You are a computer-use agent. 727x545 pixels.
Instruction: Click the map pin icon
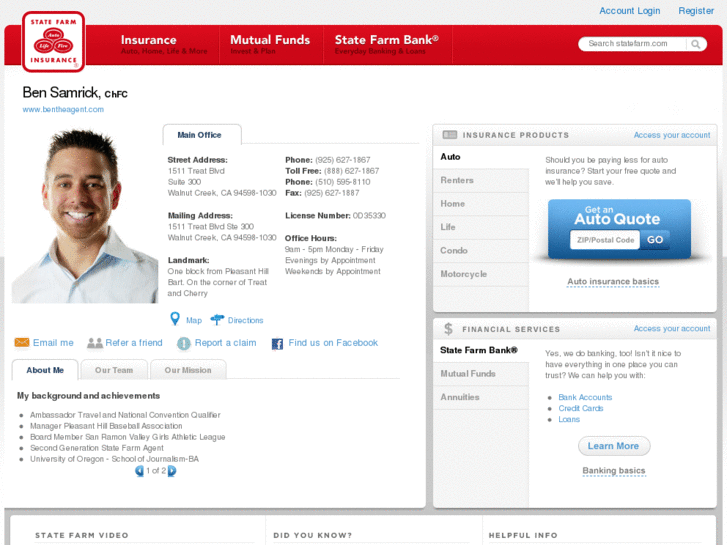(x=175, y=319)
